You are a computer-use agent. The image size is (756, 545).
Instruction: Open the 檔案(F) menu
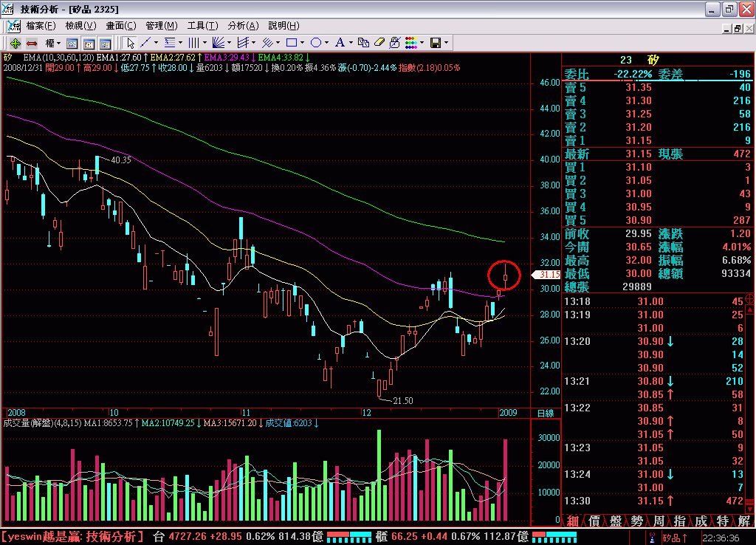[41, 26]
